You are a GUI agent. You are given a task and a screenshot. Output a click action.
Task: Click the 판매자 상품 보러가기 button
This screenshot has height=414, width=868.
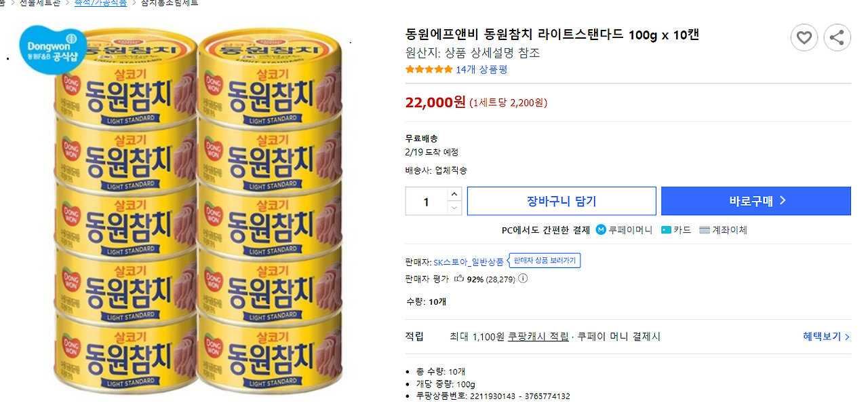tap(545, 261)
